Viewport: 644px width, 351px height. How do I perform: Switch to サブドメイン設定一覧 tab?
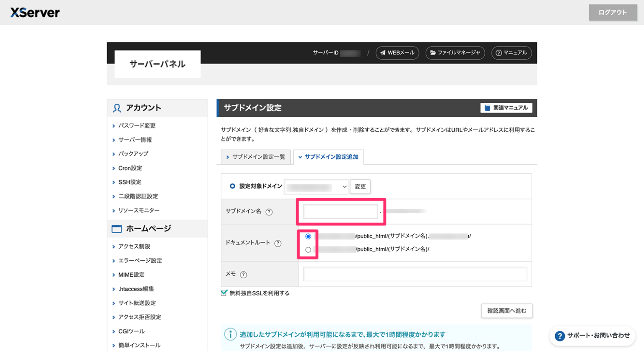point(256,157)
